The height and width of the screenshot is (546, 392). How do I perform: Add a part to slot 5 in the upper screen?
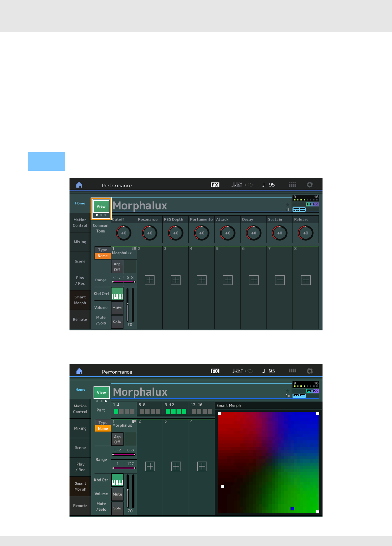pyautogui.click(x=228, y=280)
